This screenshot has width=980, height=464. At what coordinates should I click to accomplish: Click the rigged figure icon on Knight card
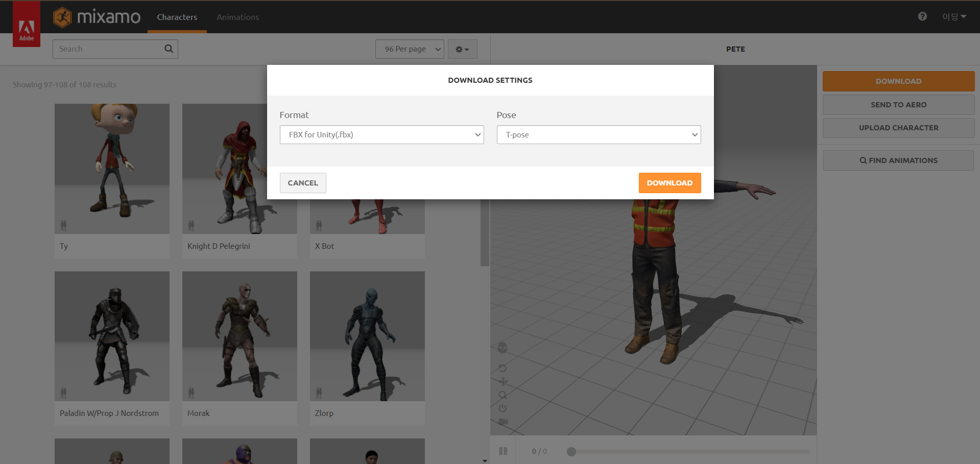tap(191, 225)
